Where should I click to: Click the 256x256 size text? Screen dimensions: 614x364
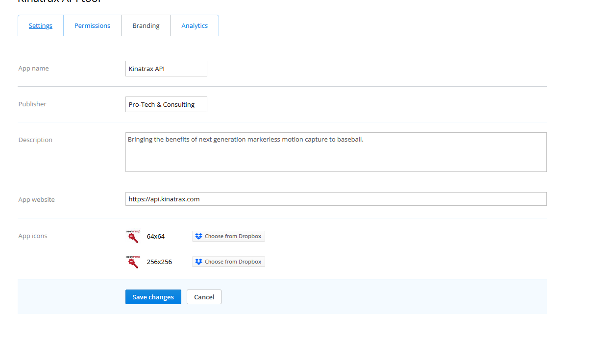click(x=159, y=262)
